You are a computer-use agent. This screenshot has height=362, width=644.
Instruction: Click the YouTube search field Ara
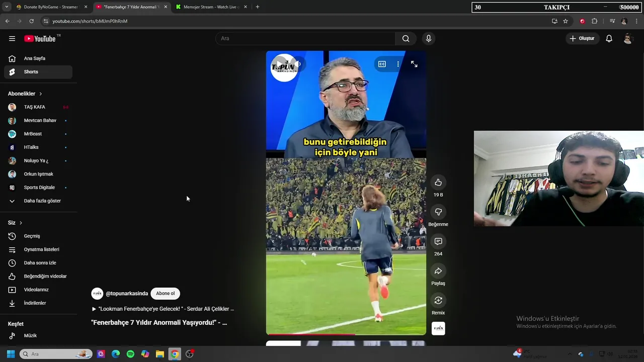[305, 39]
